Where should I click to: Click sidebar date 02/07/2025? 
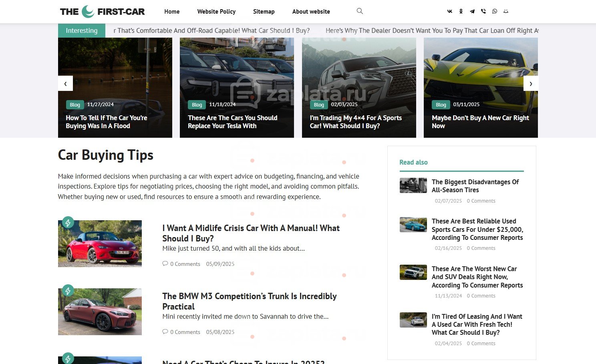(448, 201)
